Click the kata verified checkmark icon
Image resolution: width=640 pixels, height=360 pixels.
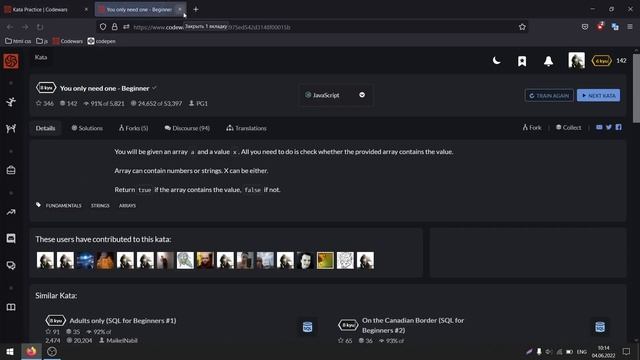point(154,88)
